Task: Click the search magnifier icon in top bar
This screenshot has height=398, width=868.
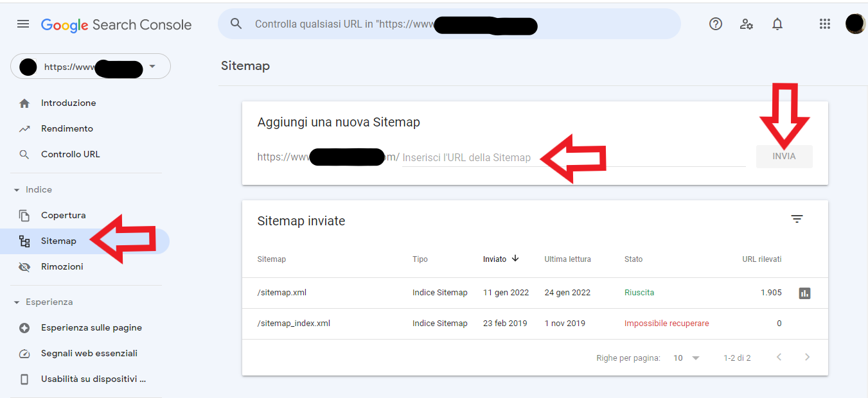Action: (x=236, y=24)
